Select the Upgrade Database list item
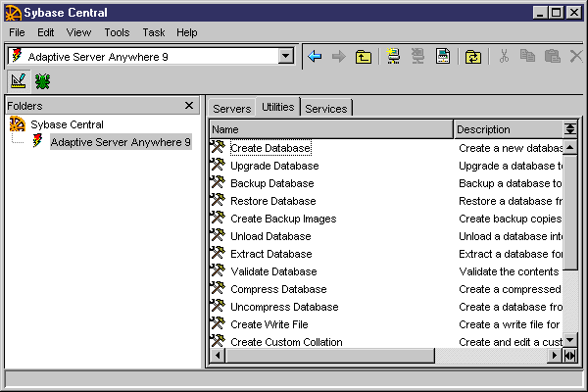This screenshot has height=392, width=588. tap(274, 166)
